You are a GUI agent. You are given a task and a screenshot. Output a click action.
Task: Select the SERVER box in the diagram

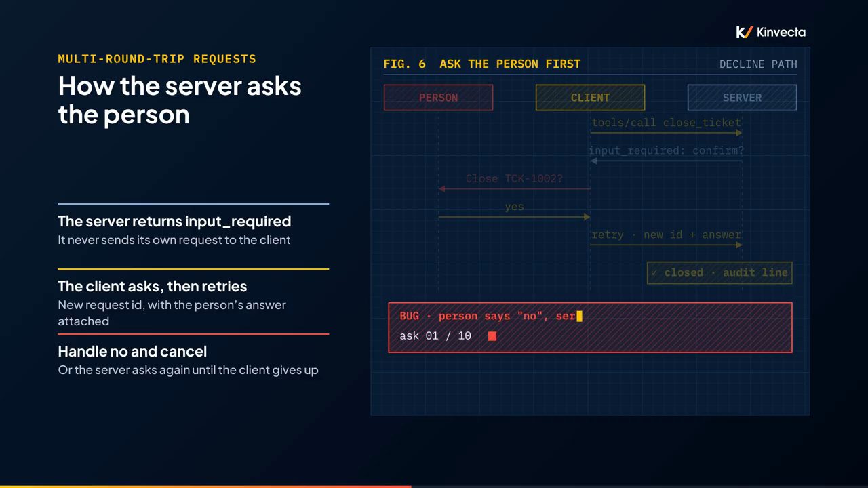pyautogui.click(x=742, y=98)
